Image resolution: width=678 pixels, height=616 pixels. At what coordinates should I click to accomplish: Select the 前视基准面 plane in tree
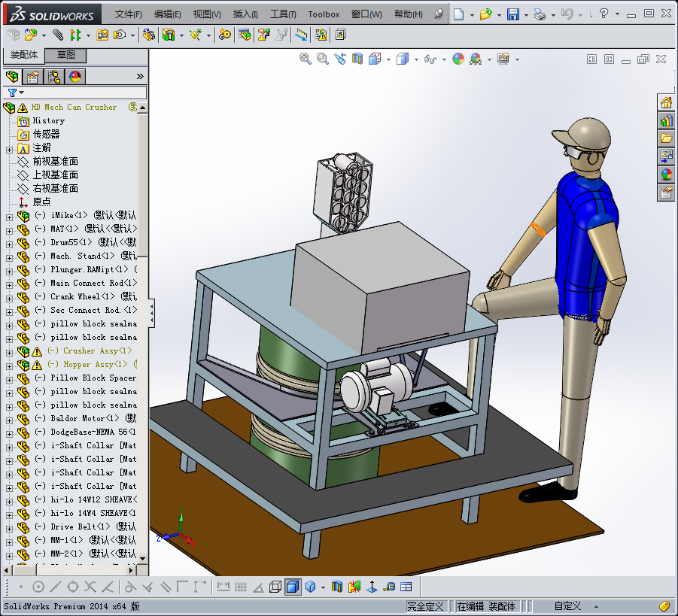click(55, 162)
